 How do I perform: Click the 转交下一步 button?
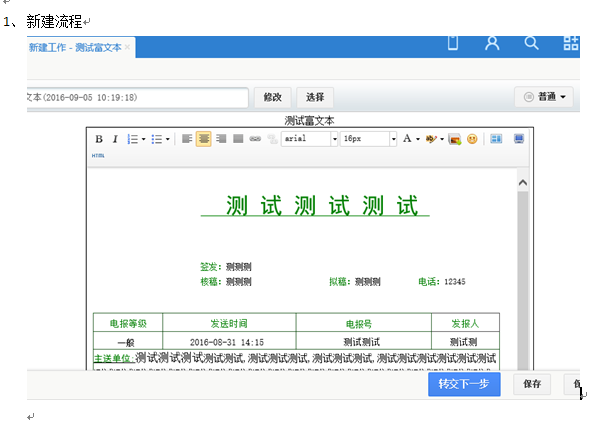click(464, 384)
